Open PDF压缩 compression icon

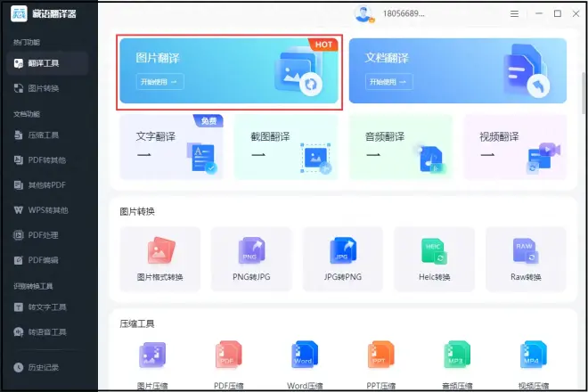[x=229, y=355]
